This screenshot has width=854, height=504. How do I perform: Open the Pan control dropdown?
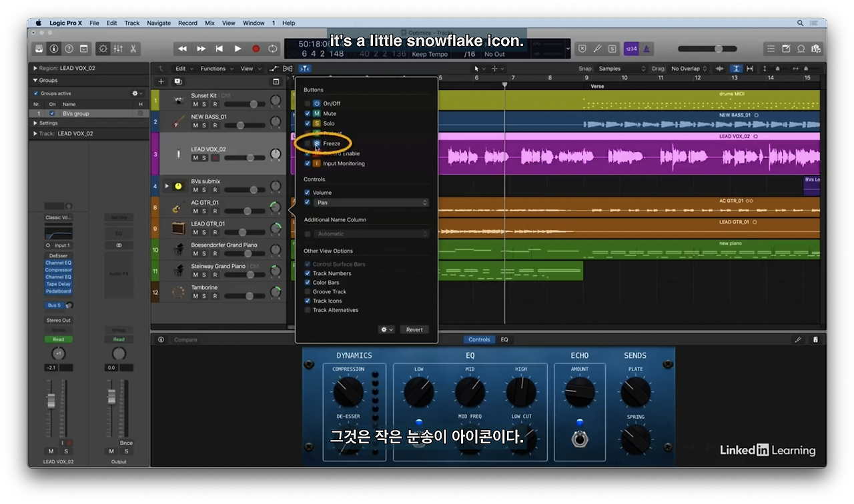pos(371,203)
